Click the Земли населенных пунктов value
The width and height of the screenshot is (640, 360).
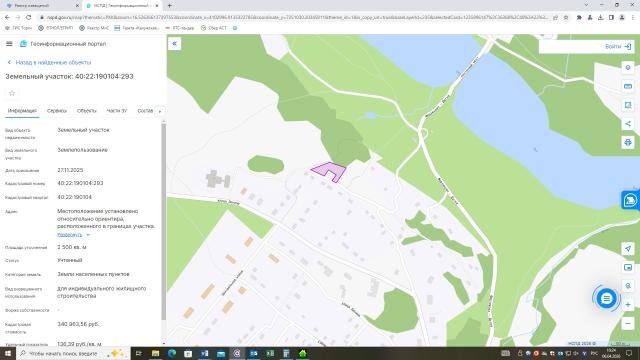(x=93, y=274)
